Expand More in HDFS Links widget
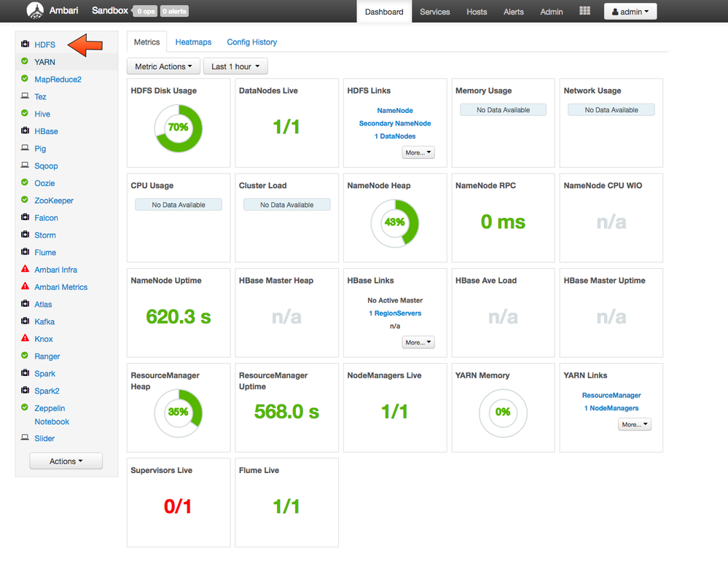 point(418,152)
